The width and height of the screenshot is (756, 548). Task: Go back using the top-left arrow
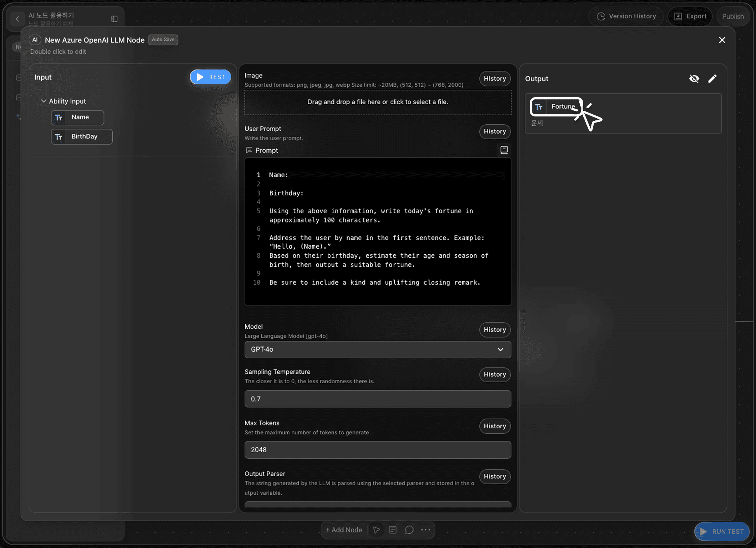tap(17, 19)
